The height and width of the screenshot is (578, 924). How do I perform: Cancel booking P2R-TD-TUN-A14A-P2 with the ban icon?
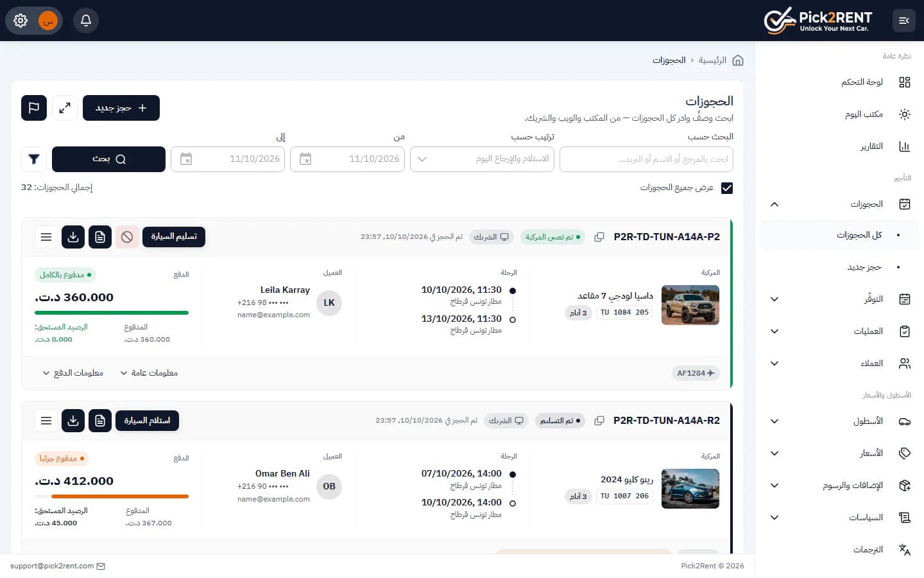click(127, 237)
